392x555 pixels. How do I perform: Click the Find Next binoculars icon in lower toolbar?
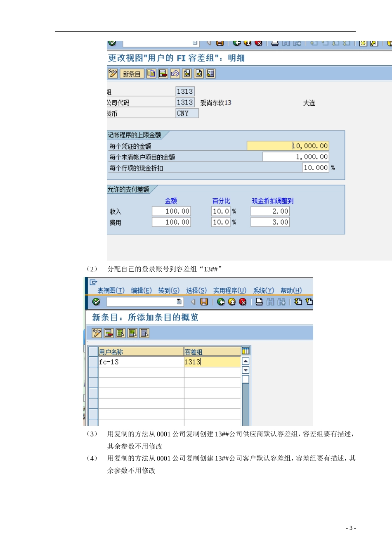click(x=281, y=302)
